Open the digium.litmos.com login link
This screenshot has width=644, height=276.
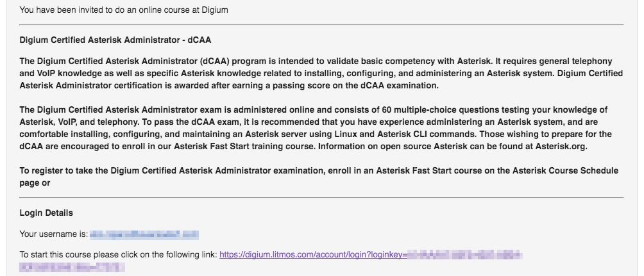pos(311,255)
